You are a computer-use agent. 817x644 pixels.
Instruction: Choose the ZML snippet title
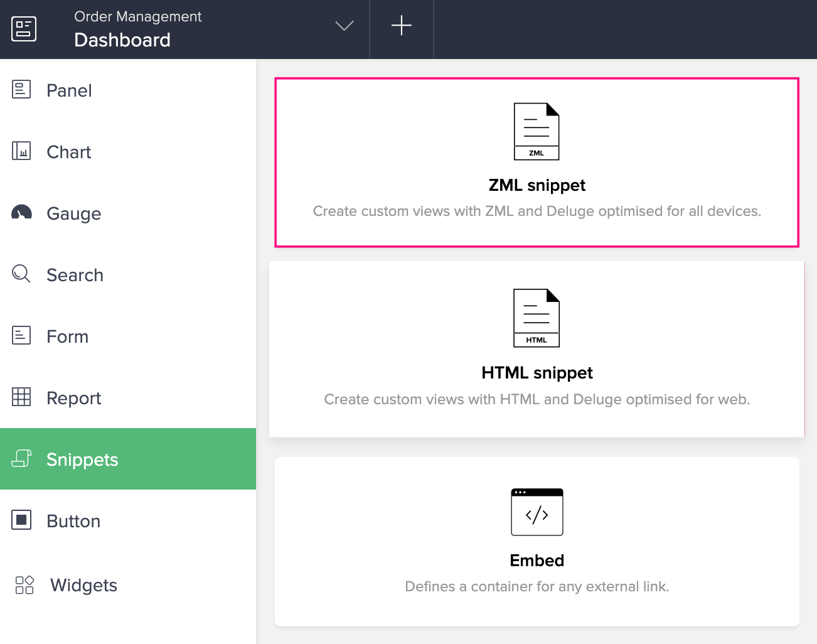pyautogui.click(x=537, y=185)
